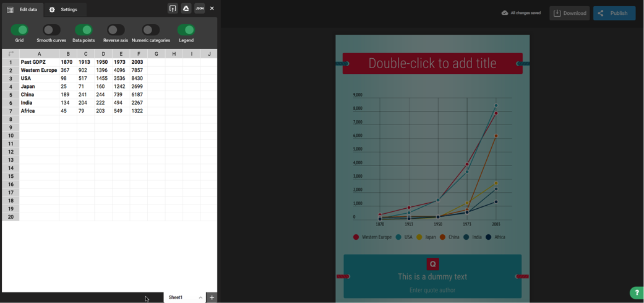Expand the Sheet1 tab chevron menu

pyautogui.click(x=200, y=297)
